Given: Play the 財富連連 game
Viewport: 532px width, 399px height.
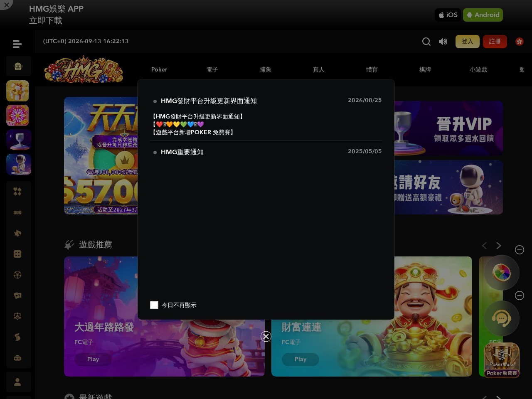Looking at the screenshot, I should click(x=300, y=359).
